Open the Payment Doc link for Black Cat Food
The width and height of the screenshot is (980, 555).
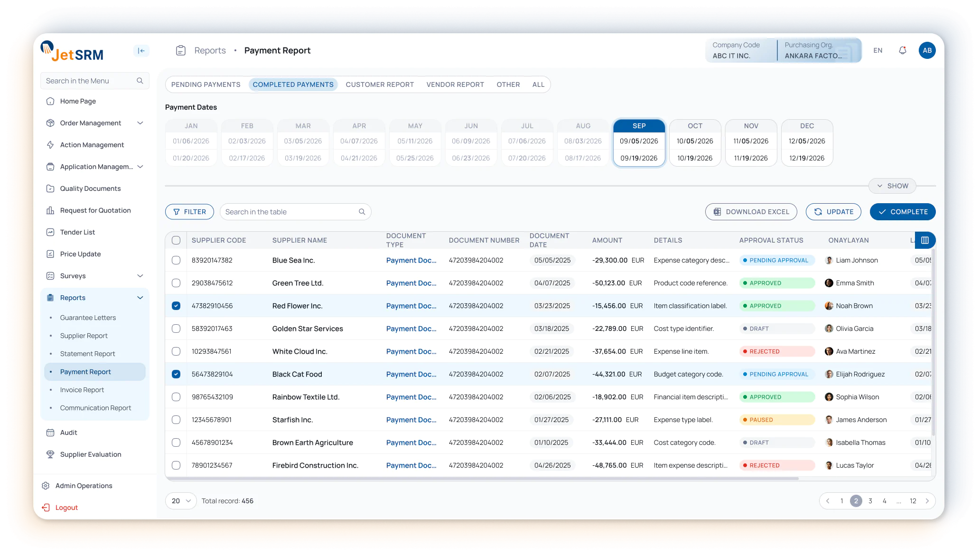(x=411, y=374)
